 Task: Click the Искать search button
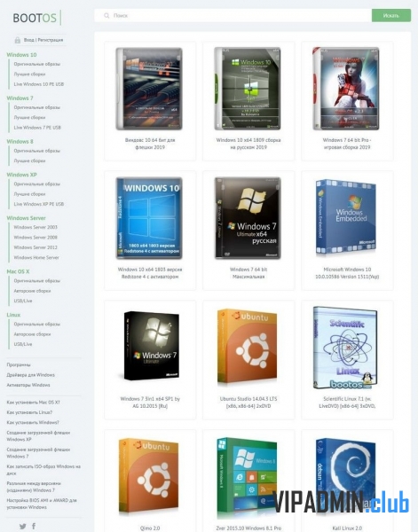[x=391, y=16]
